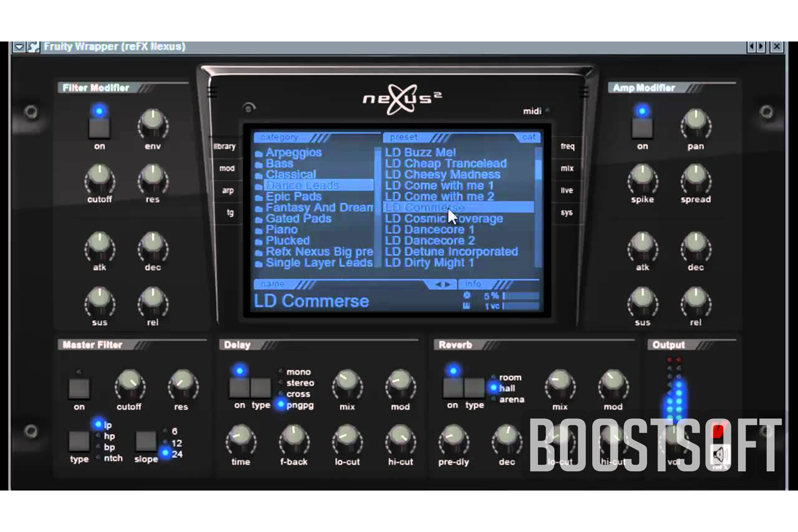Open the Classical category folder
The image size is (798, 532).
pos(286,175)
